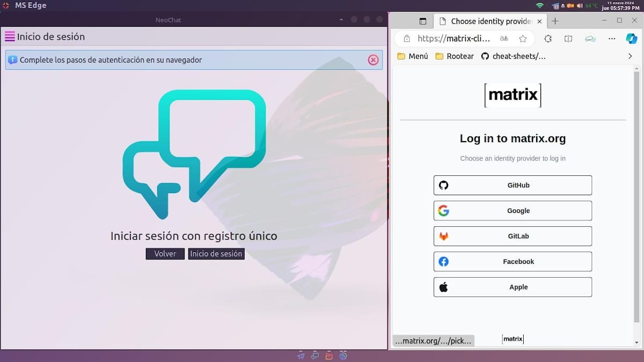Log in with GitHub
This screenshot has height=362, width=644.
tap(513, 185)
